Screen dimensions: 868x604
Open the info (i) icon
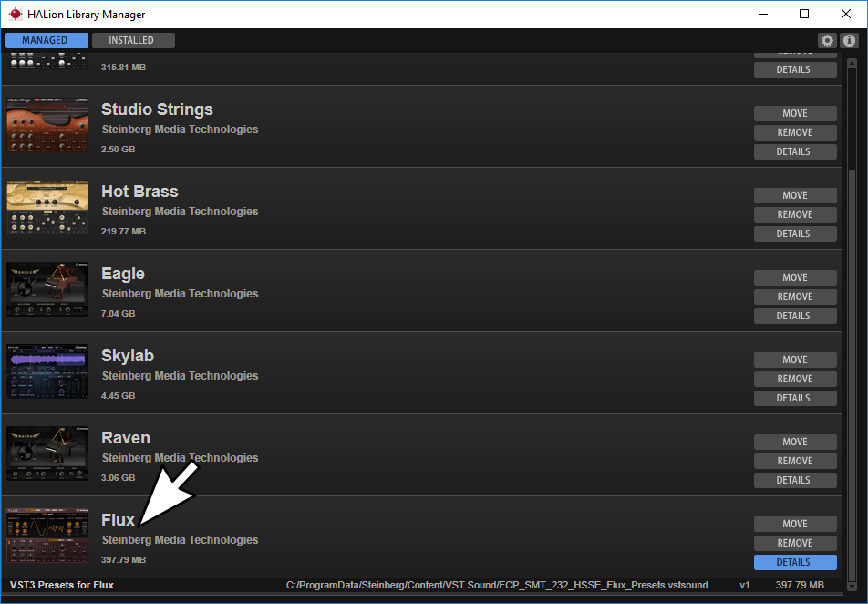tap(849, 40)
